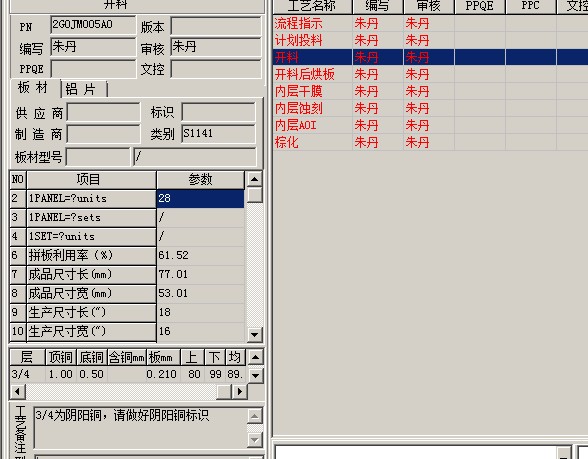Viewport: 588px width, 459px height.
Task: Click the NO column header
Action: pyautogui.click(x=18, y=180)
